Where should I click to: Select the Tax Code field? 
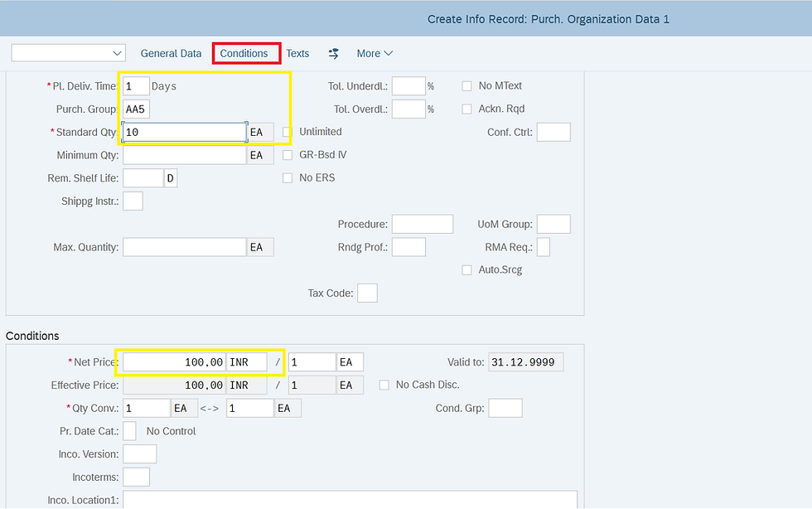pyautogui.click(x=367, y=293)
